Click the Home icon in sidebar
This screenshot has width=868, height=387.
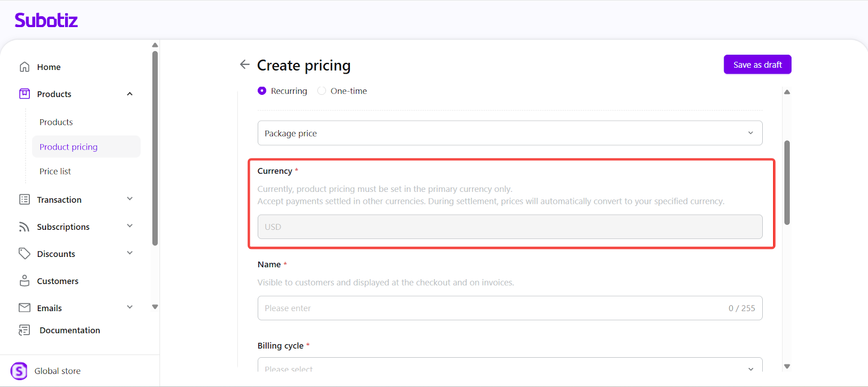(x=24, y=67)
